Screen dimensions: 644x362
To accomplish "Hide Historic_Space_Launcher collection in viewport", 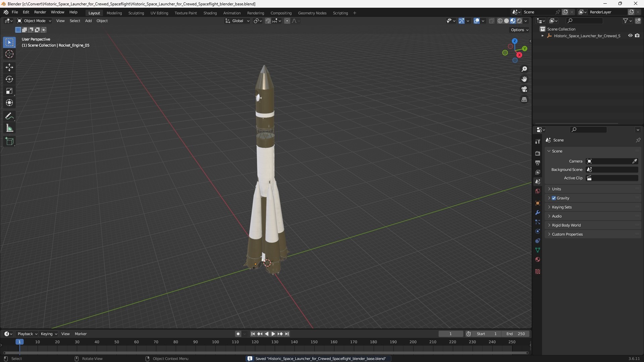I will (x=630, y=36).
